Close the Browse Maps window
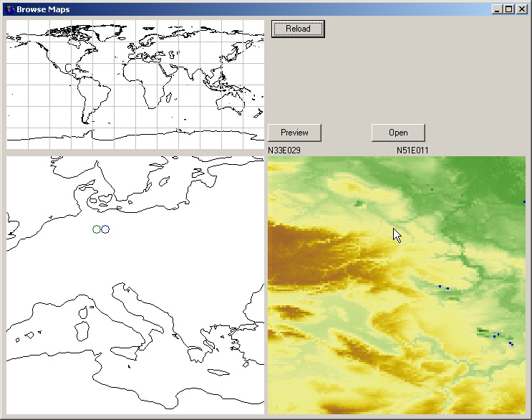532x420 pixels. pos(521,9)
